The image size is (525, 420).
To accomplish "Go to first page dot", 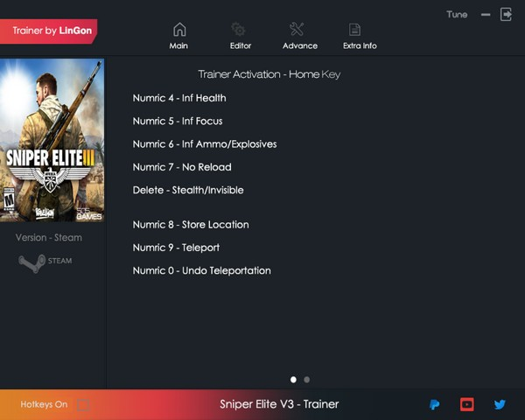I will (293, 380).
